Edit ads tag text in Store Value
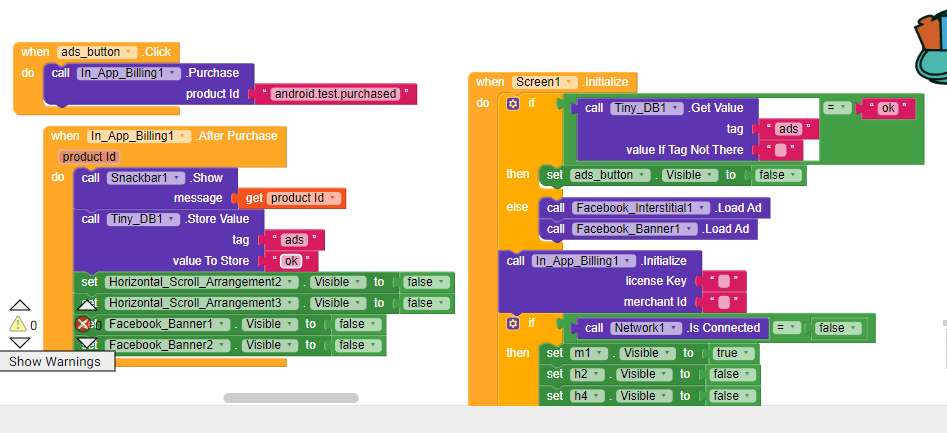Viewport: 947px width, 433px height. click(x=294, y=240)
